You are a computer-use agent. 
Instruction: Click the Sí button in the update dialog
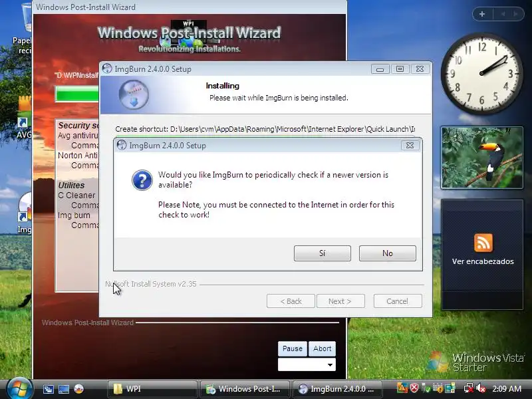[x=323, y=253]
